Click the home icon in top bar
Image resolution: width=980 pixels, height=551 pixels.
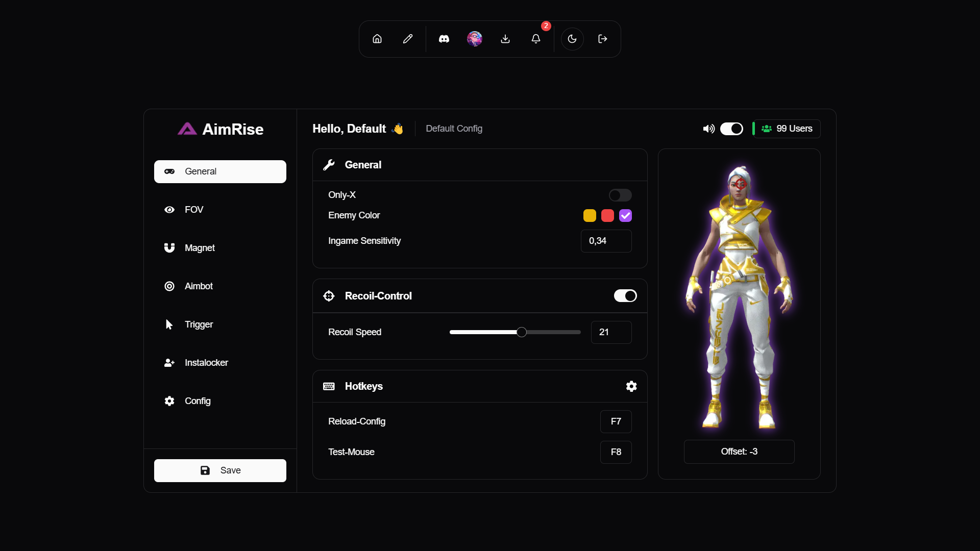pos(377,39)
